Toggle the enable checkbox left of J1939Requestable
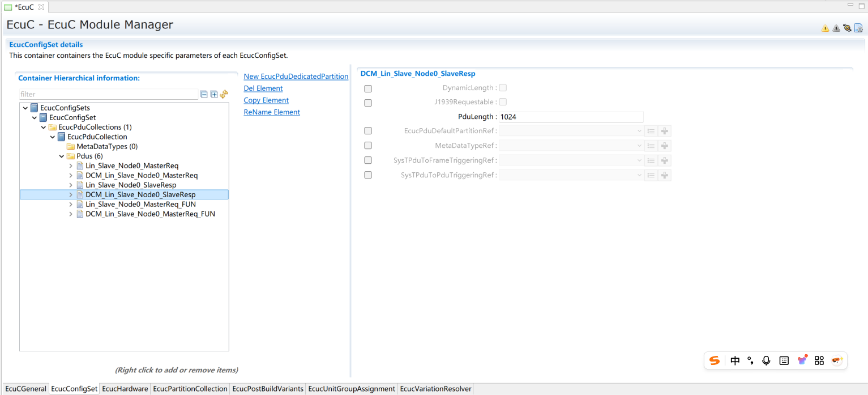868x395 pixels. click(x=368, y=103)
